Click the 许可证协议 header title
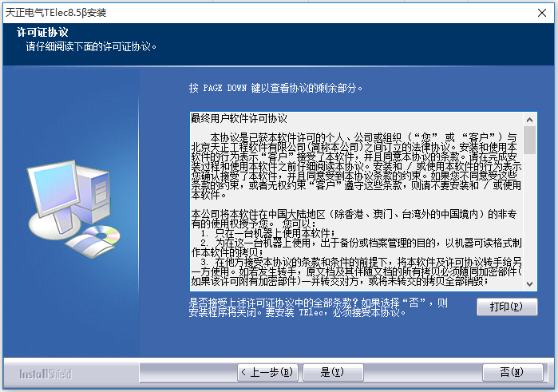 pyautogui.click(x=42, y=32)
